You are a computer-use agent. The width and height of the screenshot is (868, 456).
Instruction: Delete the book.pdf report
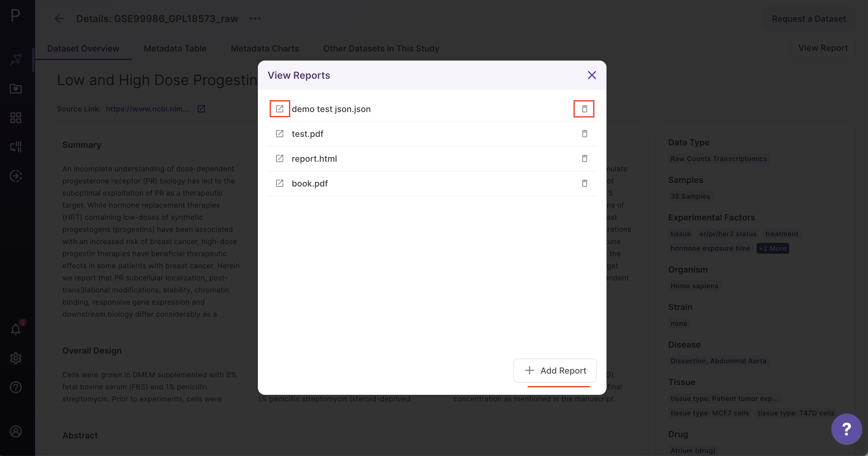click(584, 183)
